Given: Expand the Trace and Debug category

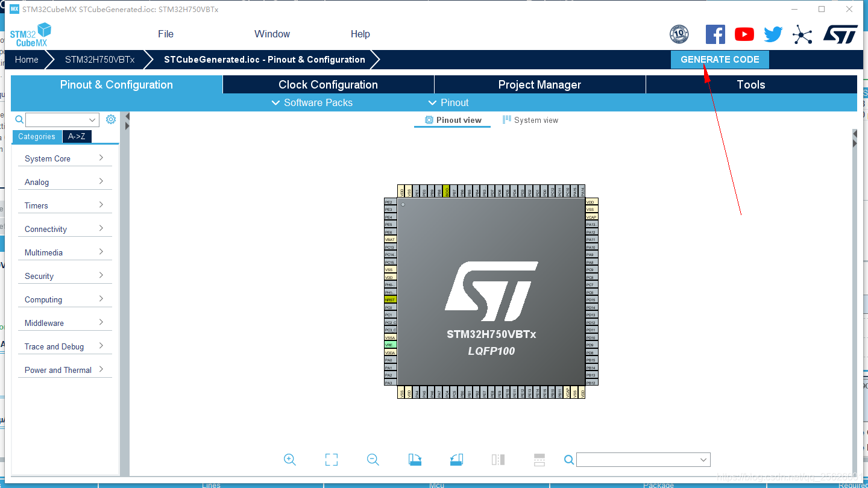Looking at the screenshot, I should 65,346.
